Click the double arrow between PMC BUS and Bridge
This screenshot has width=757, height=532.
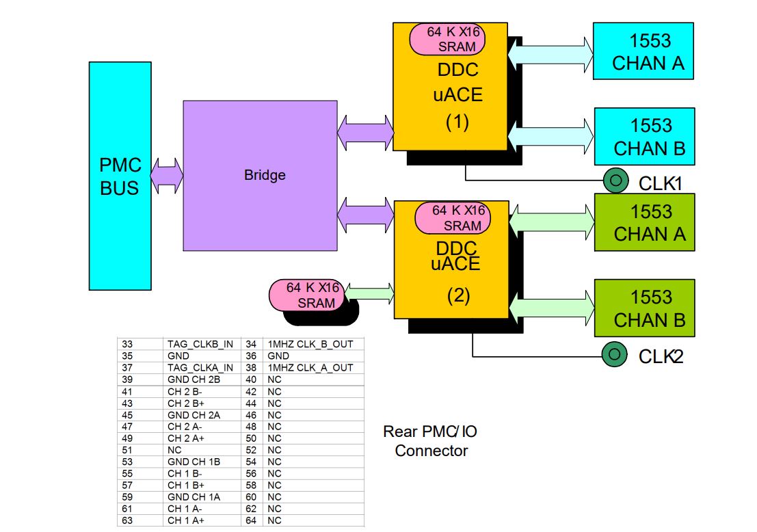167,174
